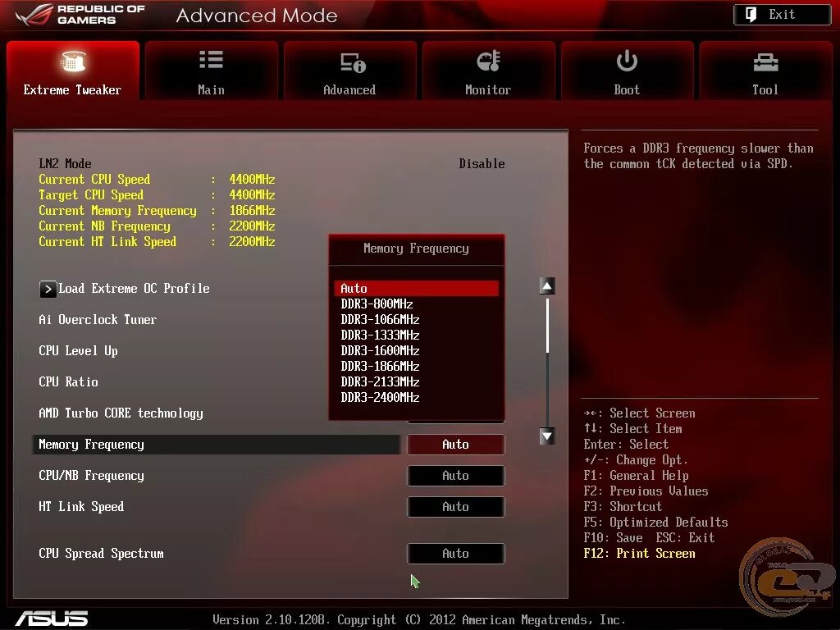Select Auto in Memory Frequency list

pos(416,288)
